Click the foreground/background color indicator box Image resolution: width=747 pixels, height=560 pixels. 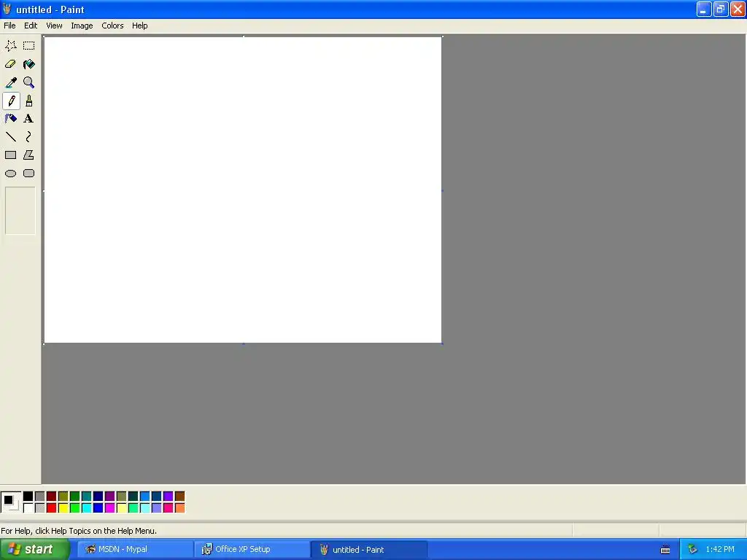11,502
